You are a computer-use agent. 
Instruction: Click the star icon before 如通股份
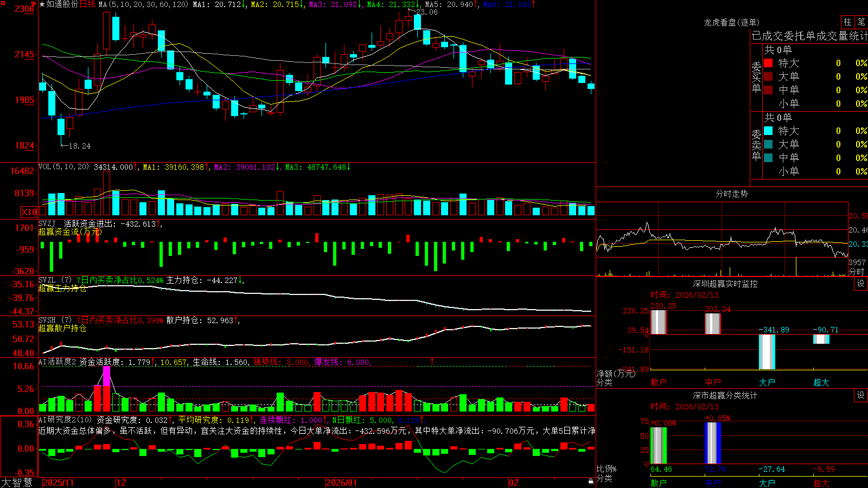coord(42,4)
